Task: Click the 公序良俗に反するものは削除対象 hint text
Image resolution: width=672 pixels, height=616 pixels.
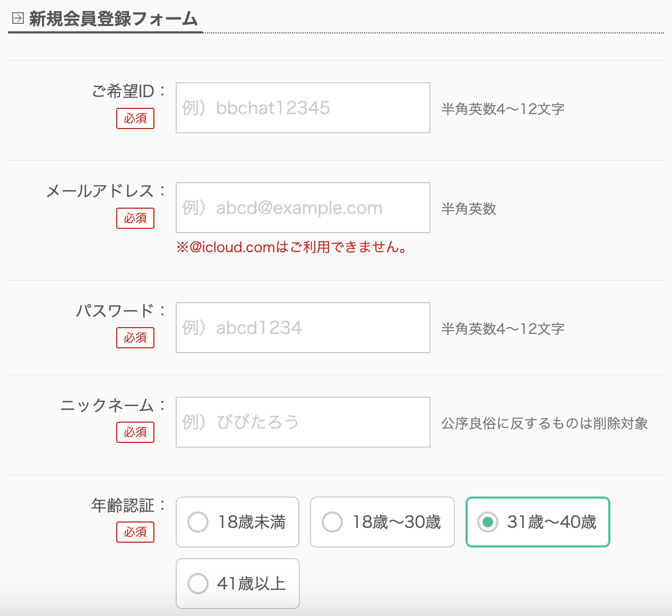Action: (x=544, y=423)
